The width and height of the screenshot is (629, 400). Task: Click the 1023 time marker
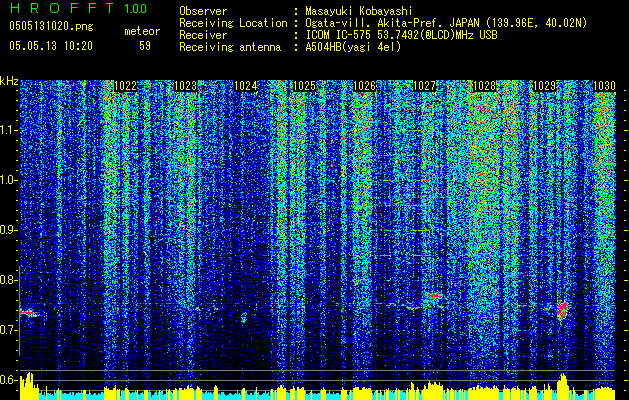pyautogui.click(x=186, y=86)
